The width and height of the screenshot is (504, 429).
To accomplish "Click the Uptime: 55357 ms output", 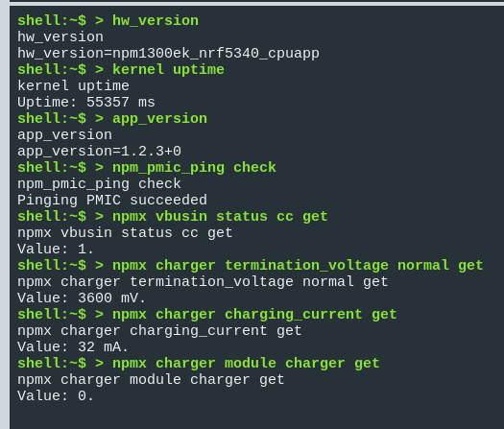I will (x=86, y=102).
